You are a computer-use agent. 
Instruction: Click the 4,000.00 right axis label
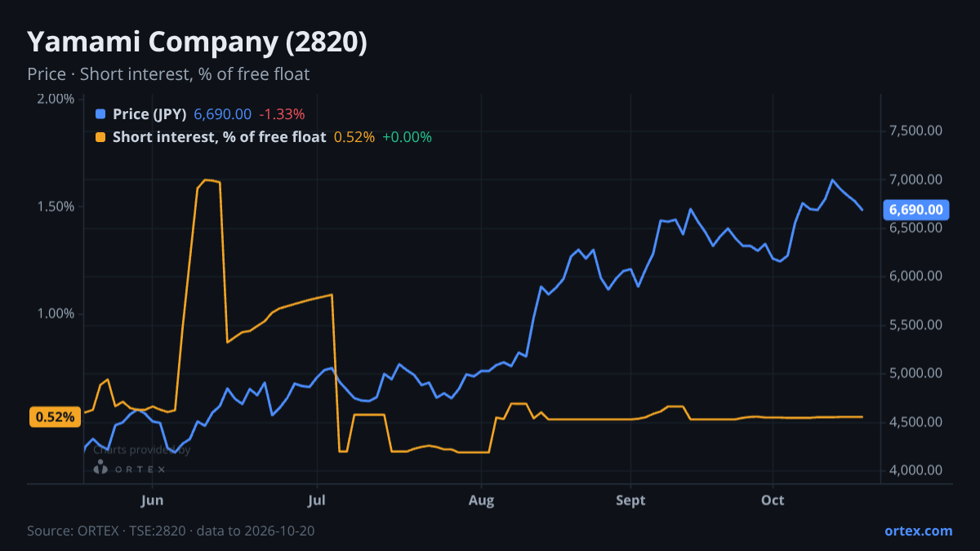(915, 470)
